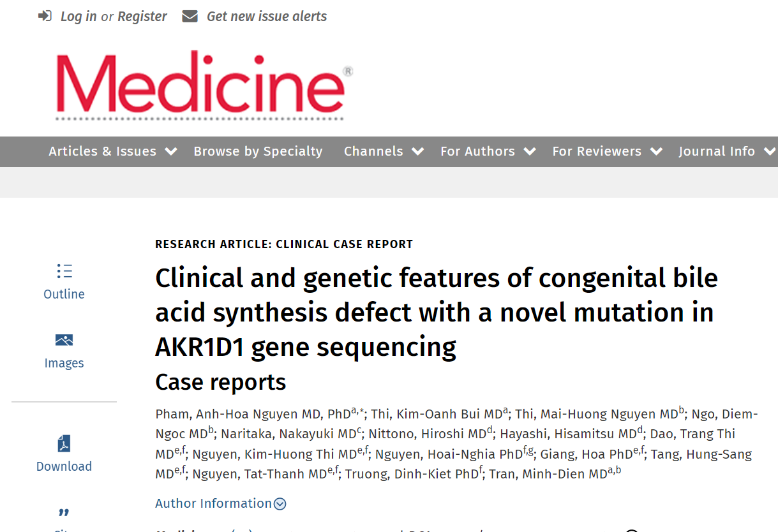
Task: Click the quotation-mark Cite icon
Action: point(64,512)
